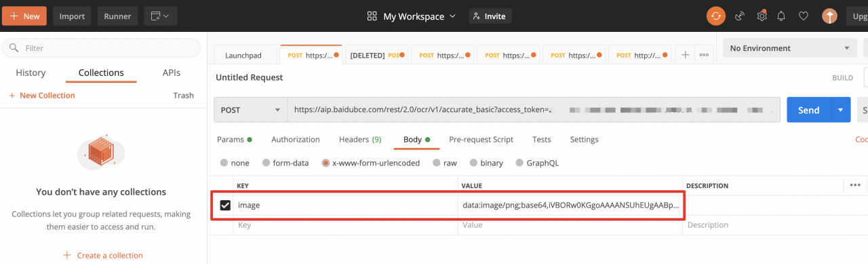This screenshot has width=868, height=264.
Task: Click the new window layout icon
Action: [x=160, y=16]
